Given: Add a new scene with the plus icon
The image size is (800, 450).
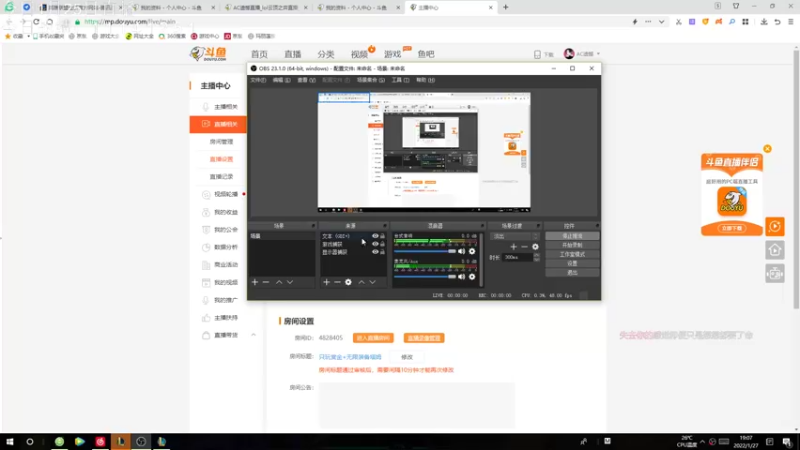Looking at the screenshot, I should (x=255, y=282).
